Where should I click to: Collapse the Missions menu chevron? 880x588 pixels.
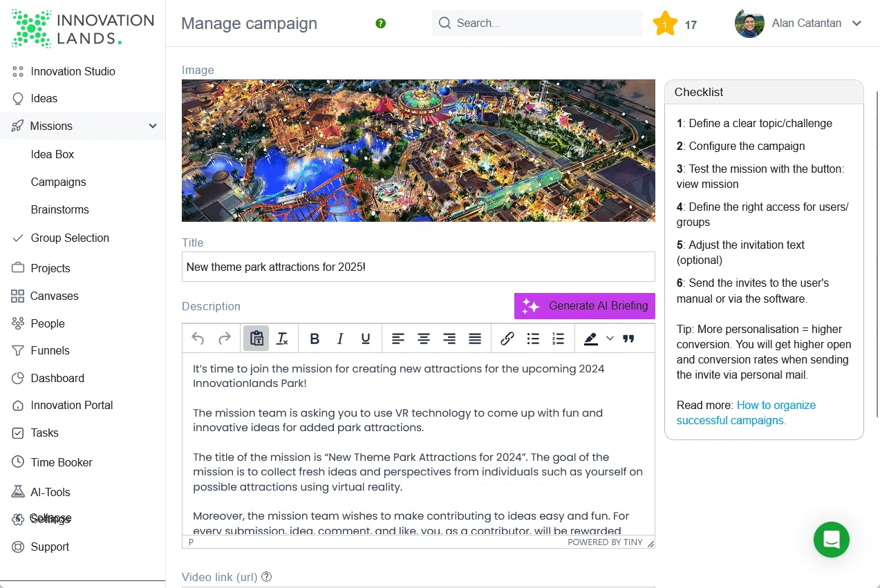point(153,126)
